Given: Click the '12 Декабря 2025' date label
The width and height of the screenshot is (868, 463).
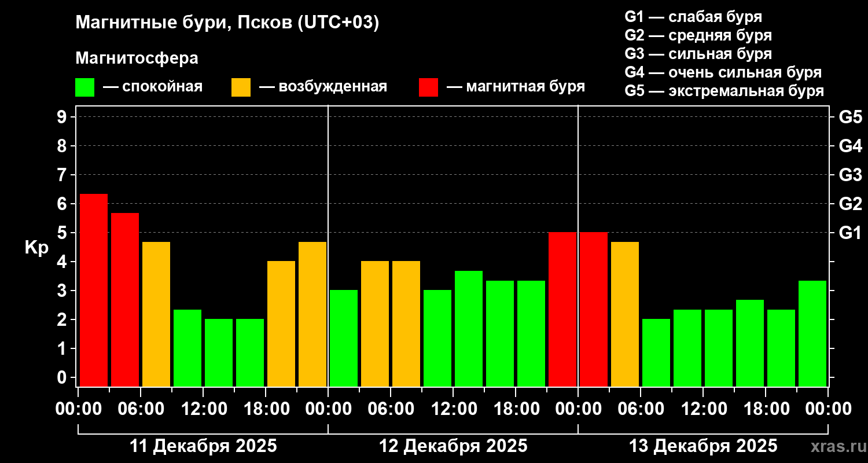Looking at the screenshot, I should tap(453, 446).
